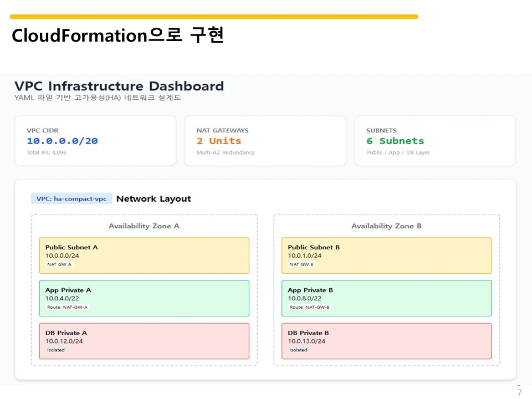Click the slide title CloudFormation으로 구현
This screenshot has width=532, height=399.
point(117,35)
